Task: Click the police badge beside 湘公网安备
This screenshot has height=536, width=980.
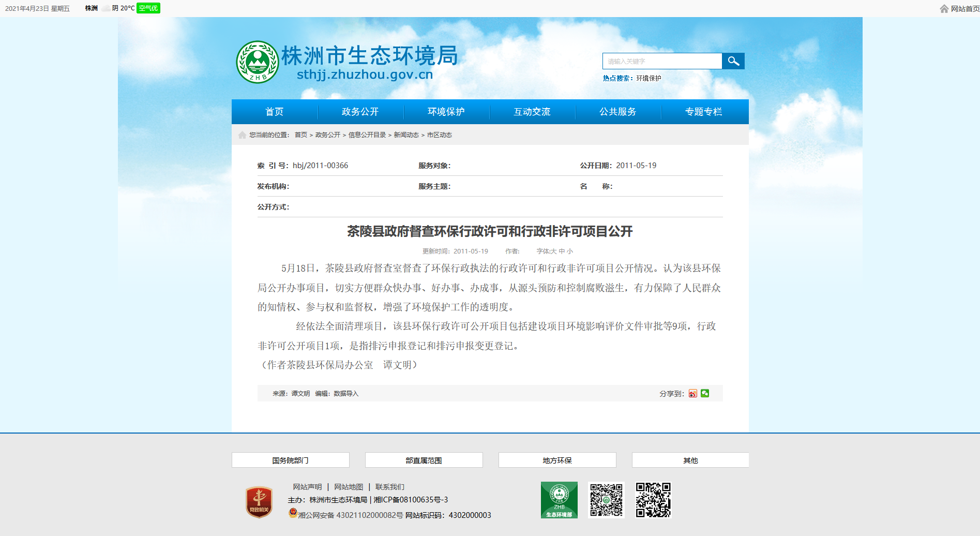Action: [x=293, y=513]
